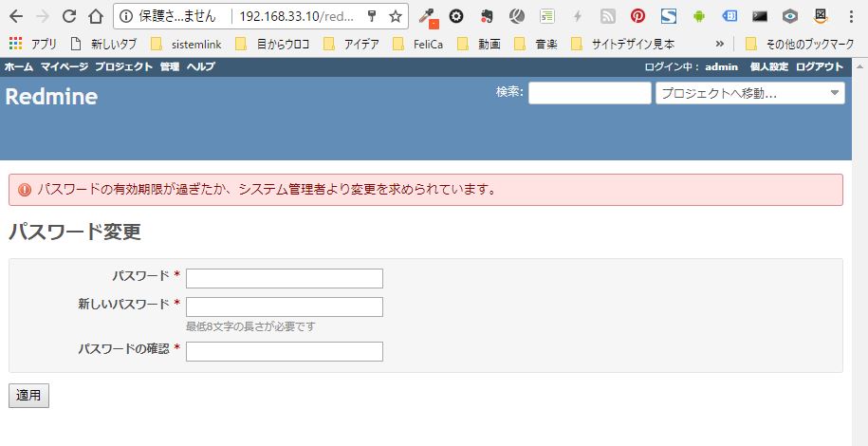Open the FeliCa bookmark folder

point(418,44)
